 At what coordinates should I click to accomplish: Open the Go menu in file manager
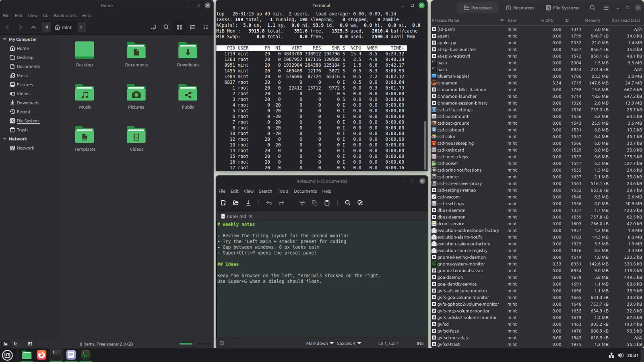45,16
